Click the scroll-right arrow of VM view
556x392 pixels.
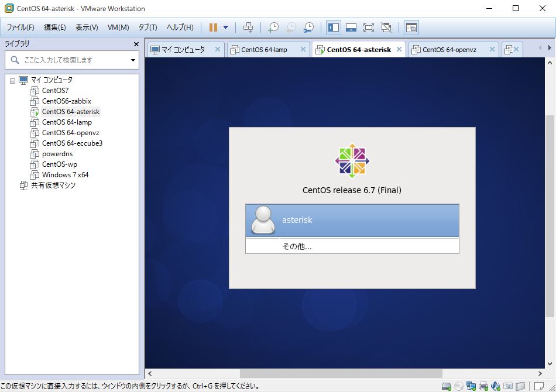click(x=540, y=373)
